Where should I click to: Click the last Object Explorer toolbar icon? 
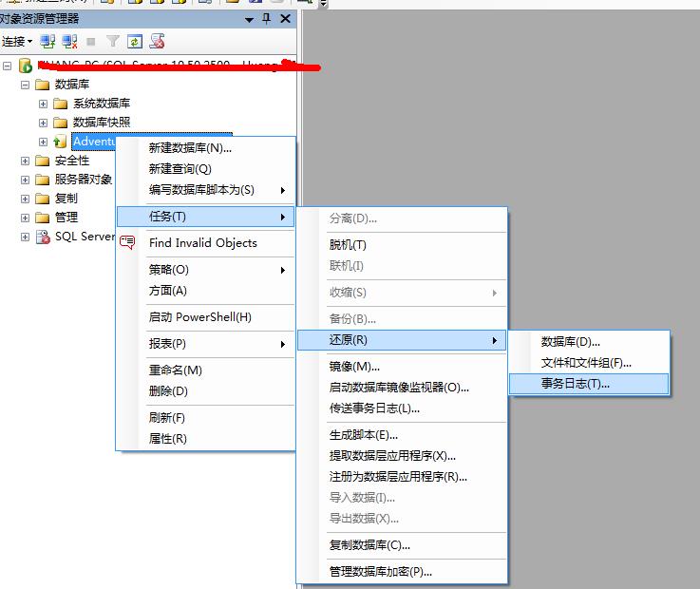pyautogui.click(x=157, y=41)
